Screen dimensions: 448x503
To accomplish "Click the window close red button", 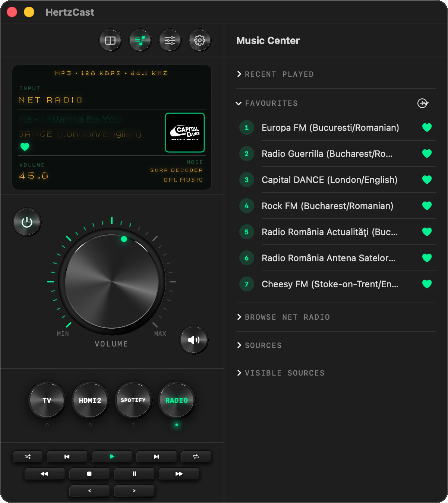I will [x=12, y=12].
